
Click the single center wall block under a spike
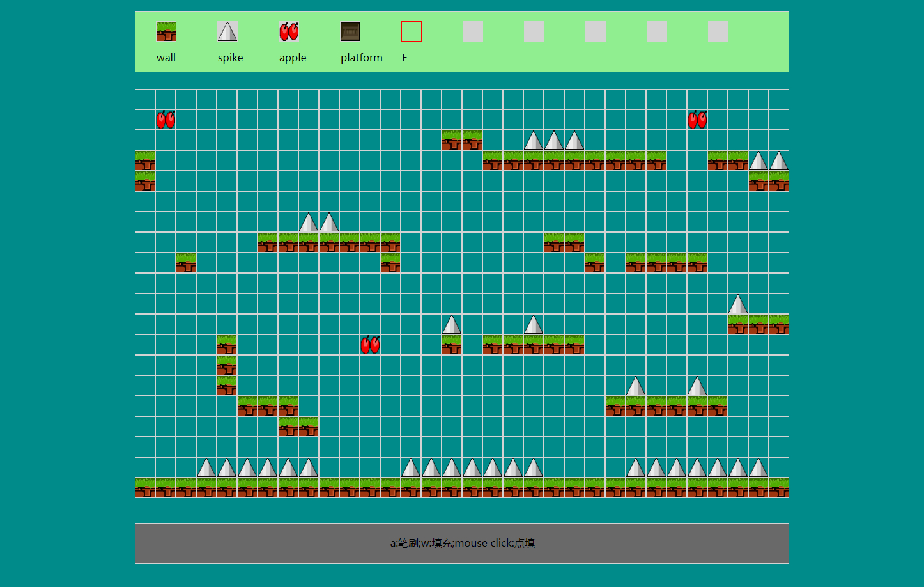[x=452, y=345]
